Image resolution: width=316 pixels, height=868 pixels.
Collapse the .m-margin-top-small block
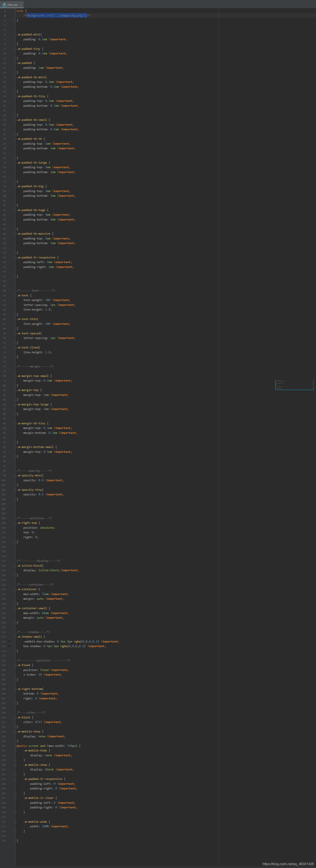click(15, 376)
